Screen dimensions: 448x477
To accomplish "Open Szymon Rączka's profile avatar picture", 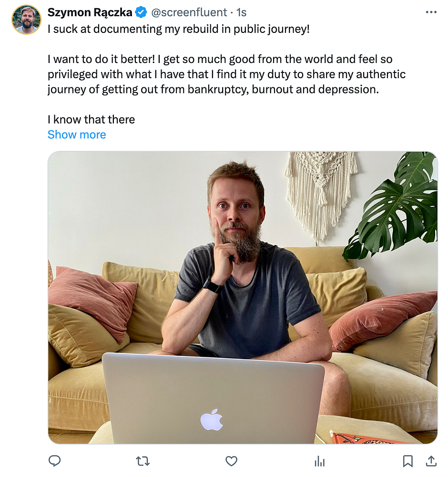I will click(x=26, y=20).
